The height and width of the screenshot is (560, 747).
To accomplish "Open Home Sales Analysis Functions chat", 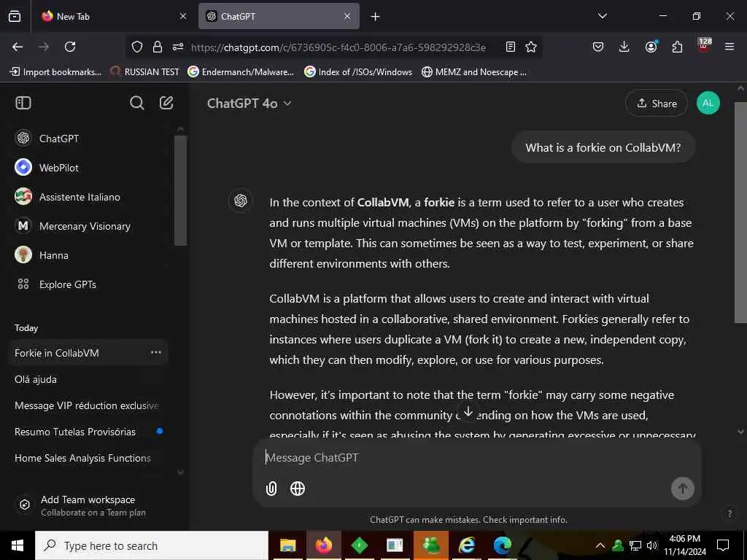I will click(x=88, y=458).
